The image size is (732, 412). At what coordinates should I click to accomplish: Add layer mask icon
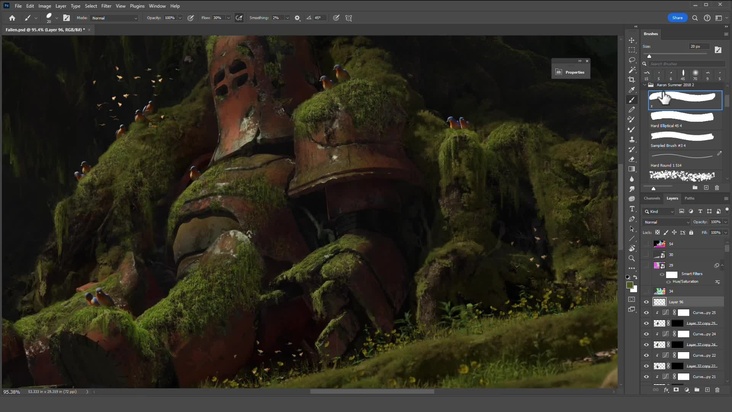coord(676,390)
